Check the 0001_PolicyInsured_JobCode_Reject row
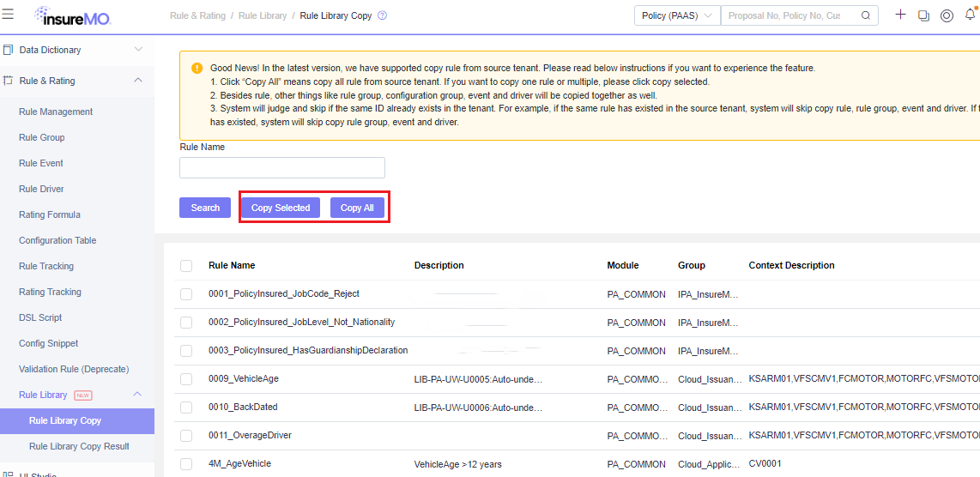The height and width of the screenshot is (477, 980). 186,293
